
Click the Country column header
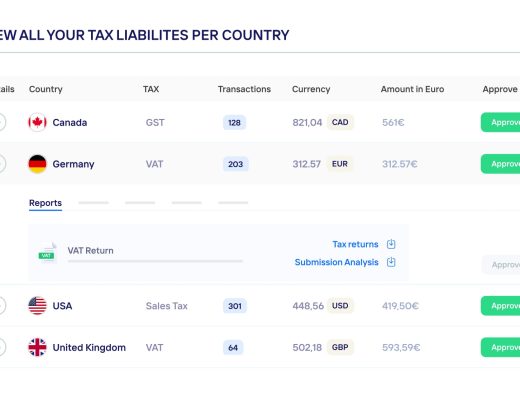tap(46, 89)
